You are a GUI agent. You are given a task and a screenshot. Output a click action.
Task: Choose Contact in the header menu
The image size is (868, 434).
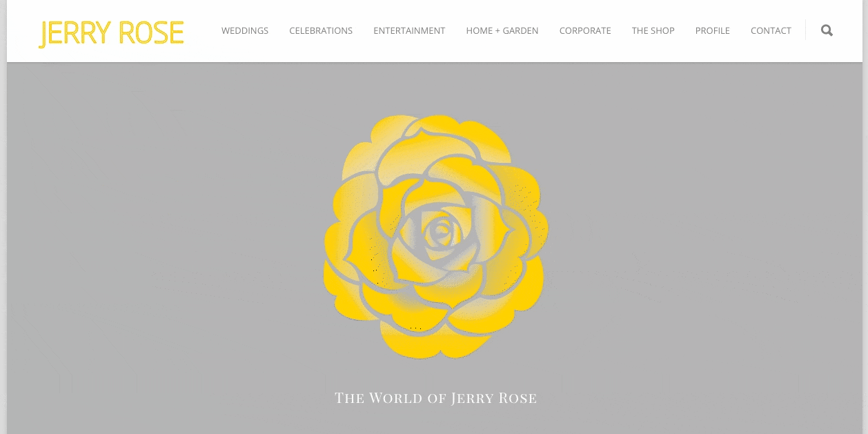pyautogui.click(x=771, y=31)
